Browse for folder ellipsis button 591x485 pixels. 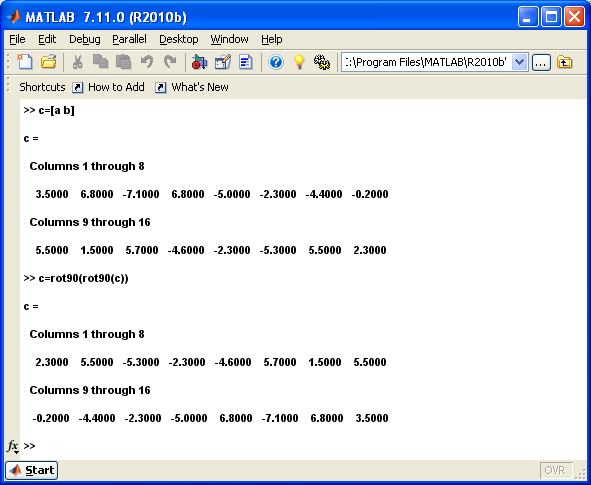click(541, 62)
